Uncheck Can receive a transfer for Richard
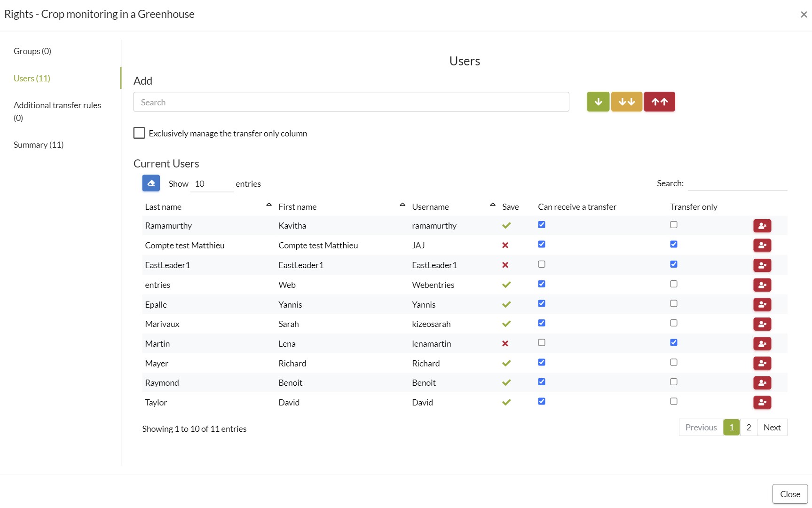 tap(542, 362)
